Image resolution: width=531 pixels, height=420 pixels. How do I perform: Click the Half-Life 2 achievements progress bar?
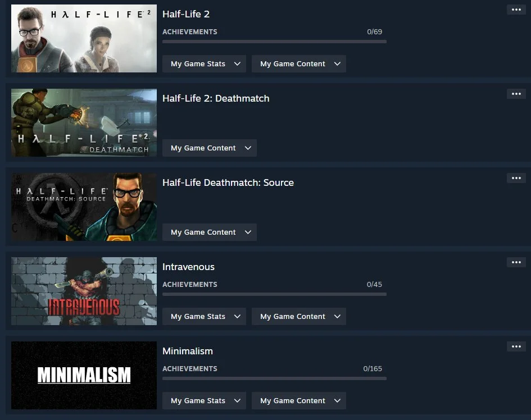coord(274,42)
